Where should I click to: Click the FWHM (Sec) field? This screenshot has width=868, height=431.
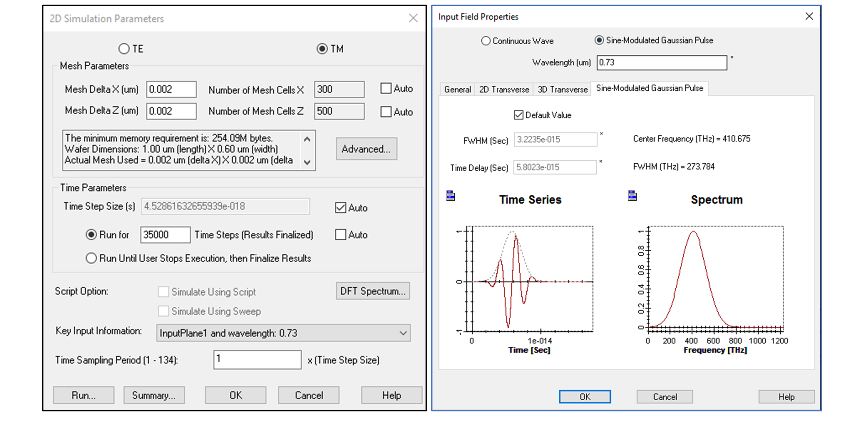555,140
